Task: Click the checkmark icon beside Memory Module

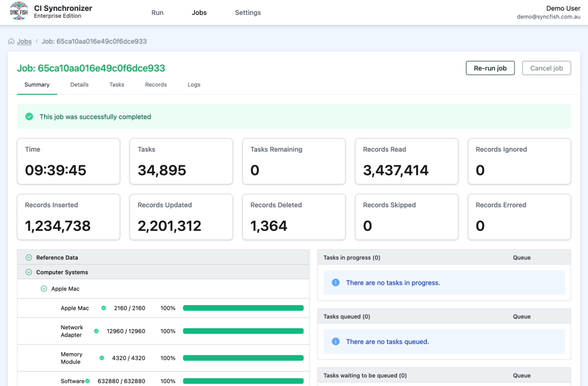Action: [x=103, y=357]
